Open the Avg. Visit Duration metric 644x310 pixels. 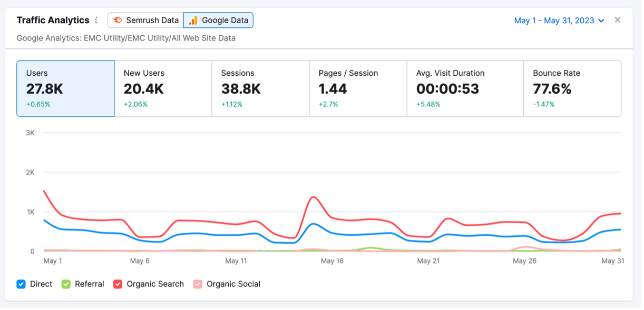(x=465, y=88)
